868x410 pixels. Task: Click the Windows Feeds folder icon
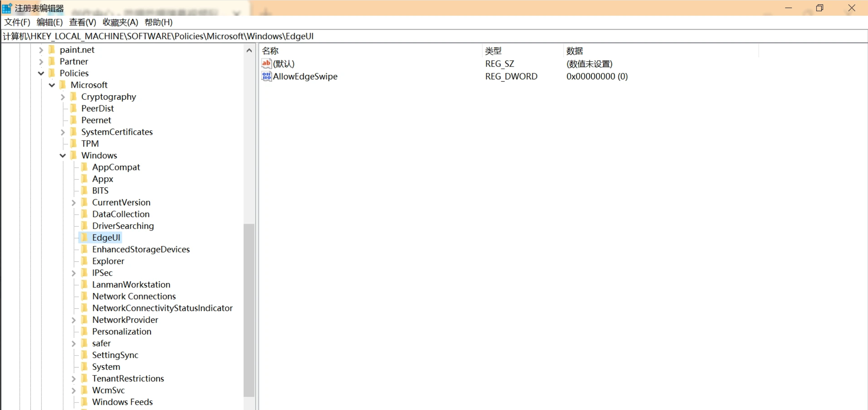pos(85,402)
